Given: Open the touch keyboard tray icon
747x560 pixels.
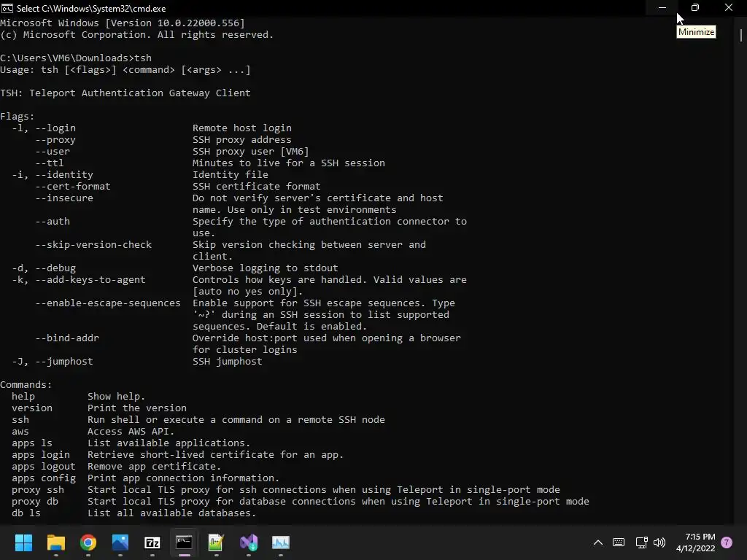Looking at the screenshot, I should click(619, 542).
